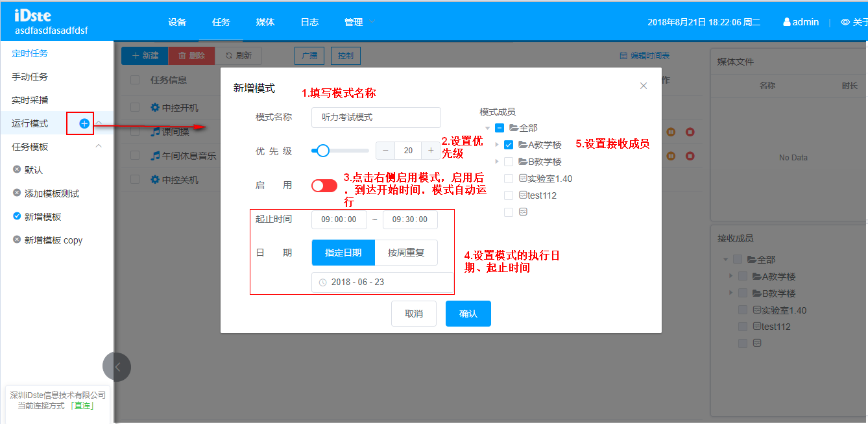Toggle the 全部 checkbox in 模式成员
The image size is (868, 424).
click(500, 128)
